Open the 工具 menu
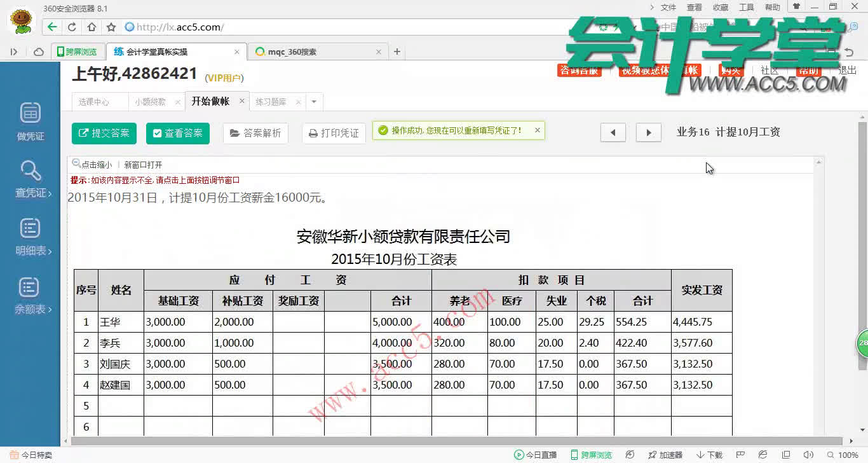868x463 pixels. tap(747, 8)
